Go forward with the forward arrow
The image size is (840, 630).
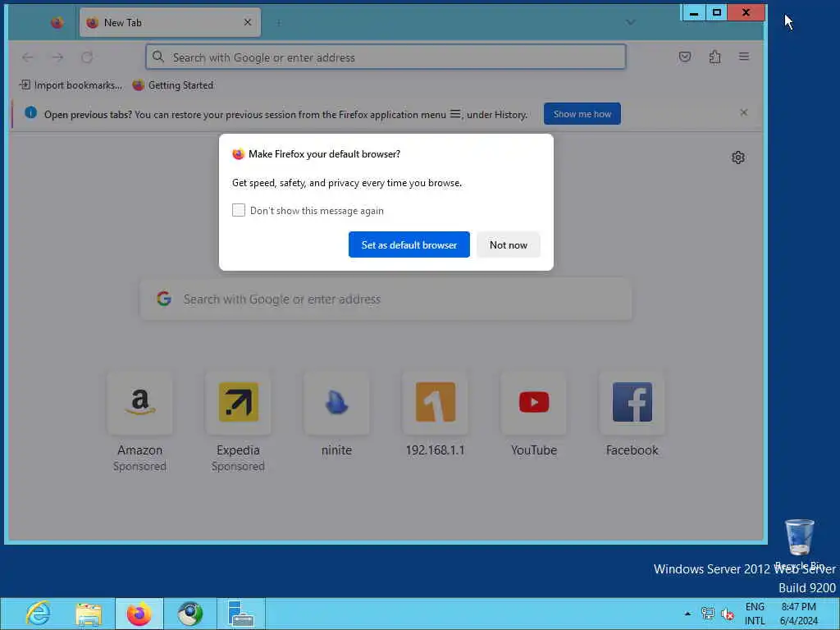(58, 57)
